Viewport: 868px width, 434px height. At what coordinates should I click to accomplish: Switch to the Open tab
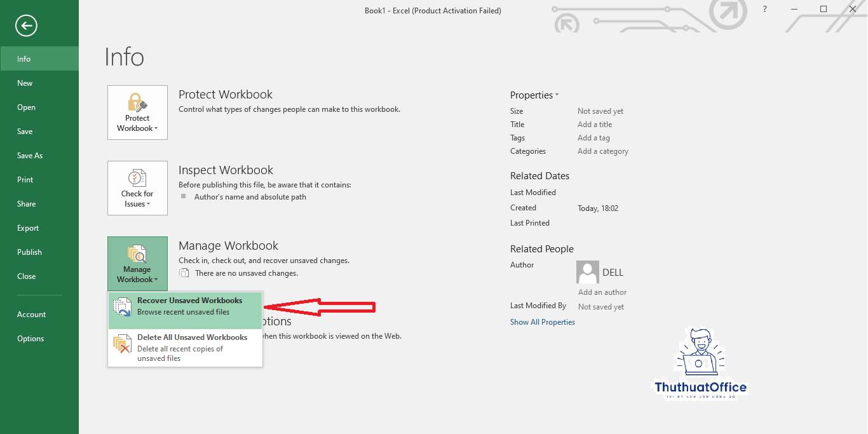point(39,107)
